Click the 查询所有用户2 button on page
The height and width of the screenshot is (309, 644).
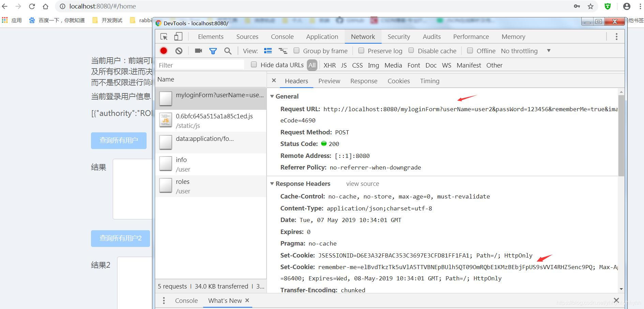tap(120, 238)
